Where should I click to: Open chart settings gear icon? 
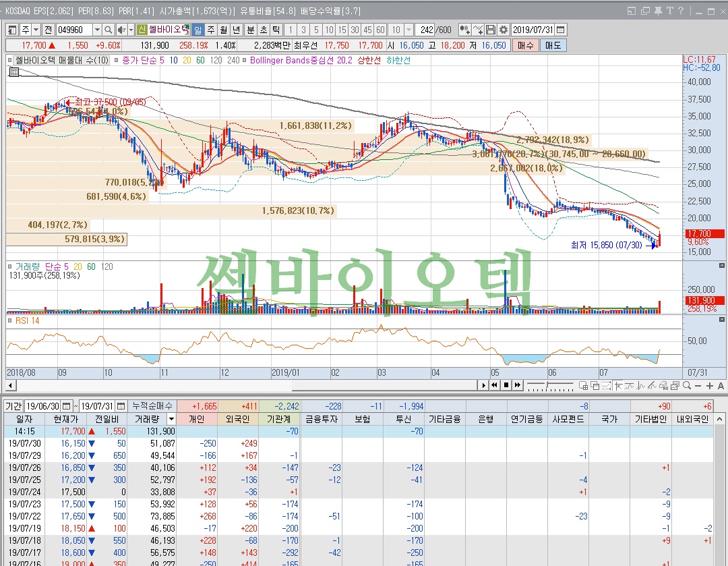504,30
